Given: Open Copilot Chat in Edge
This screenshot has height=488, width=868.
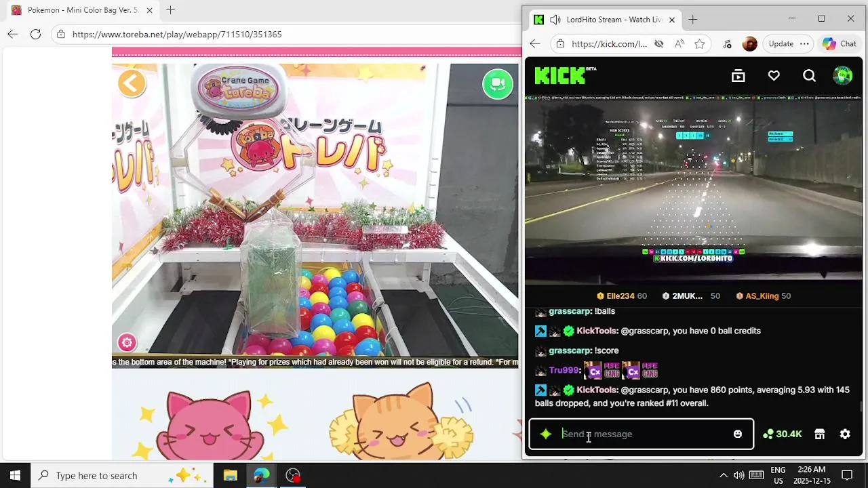Looking at the screenshot, I should point(840,43).
